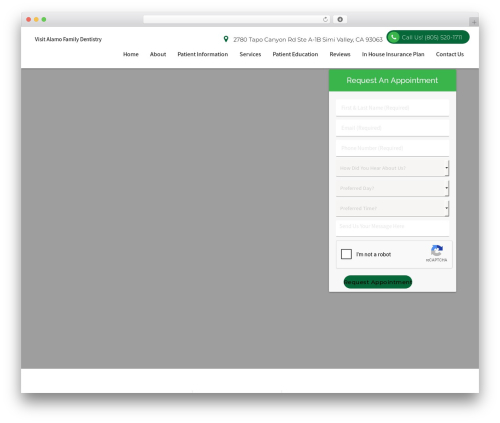Open a new browser tab with plus
The height and width of the screenshot is (423, 500).
click(474, 22)
